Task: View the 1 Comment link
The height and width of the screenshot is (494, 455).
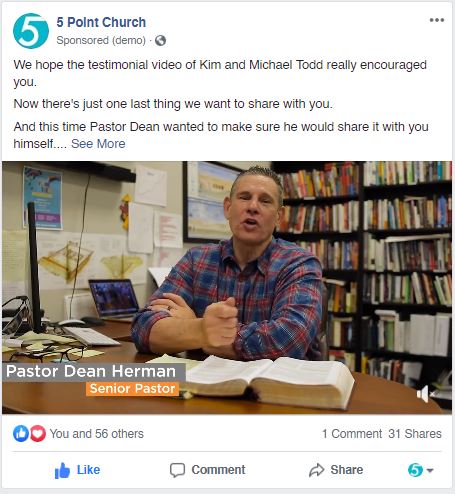Action: 352,434
